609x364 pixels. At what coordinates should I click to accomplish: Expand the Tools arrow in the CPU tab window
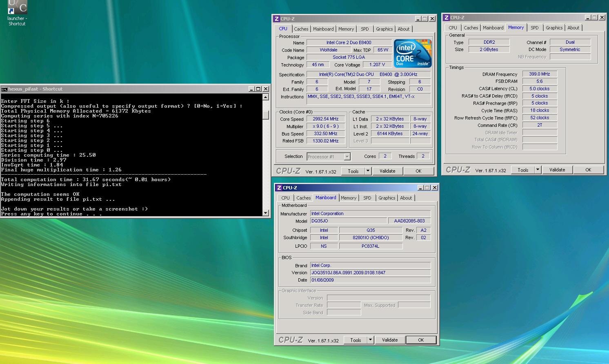click(368, 171)
